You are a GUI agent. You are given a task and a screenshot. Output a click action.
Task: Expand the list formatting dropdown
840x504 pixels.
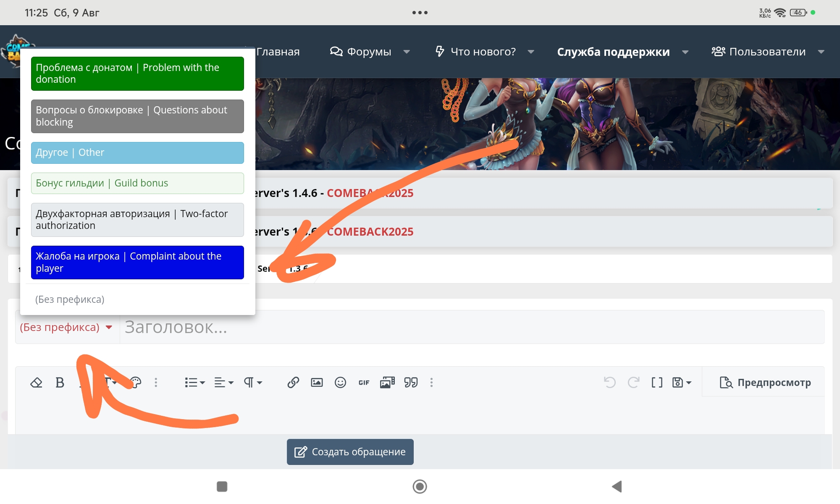(x=194, y=382)
